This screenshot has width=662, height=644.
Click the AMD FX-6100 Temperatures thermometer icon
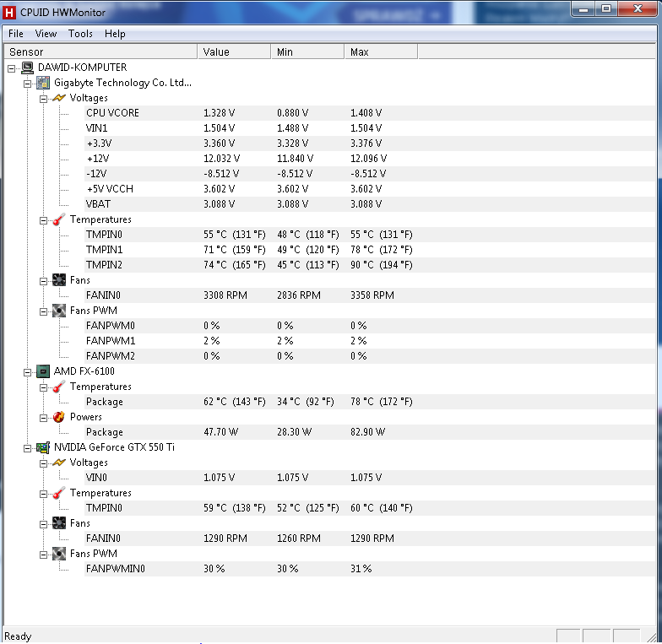click(59, 387)
